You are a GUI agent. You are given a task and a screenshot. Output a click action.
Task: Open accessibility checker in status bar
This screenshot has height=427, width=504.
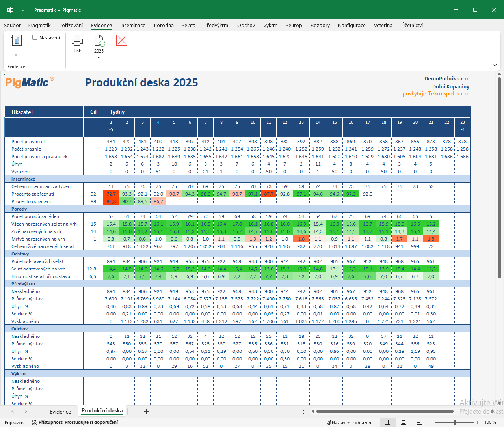[74, 422]
